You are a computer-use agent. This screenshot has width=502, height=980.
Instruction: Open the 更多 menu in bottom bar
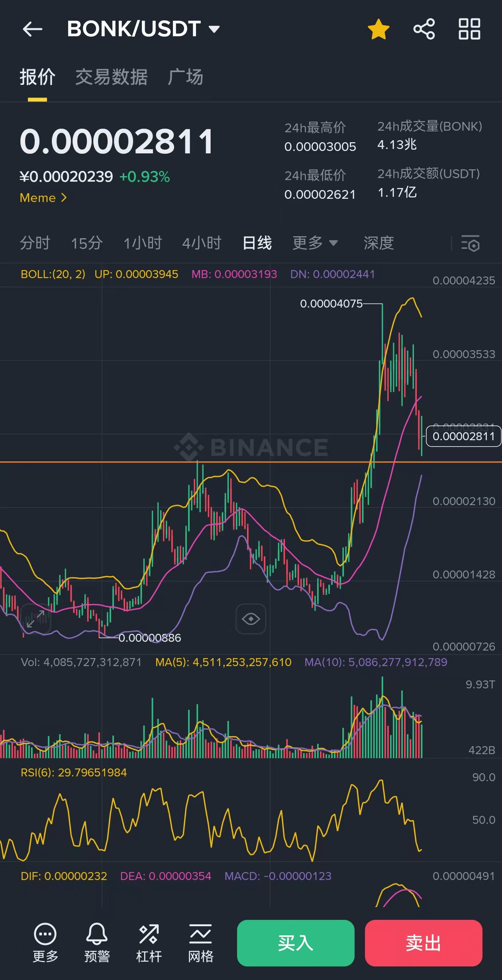point(45,943)
